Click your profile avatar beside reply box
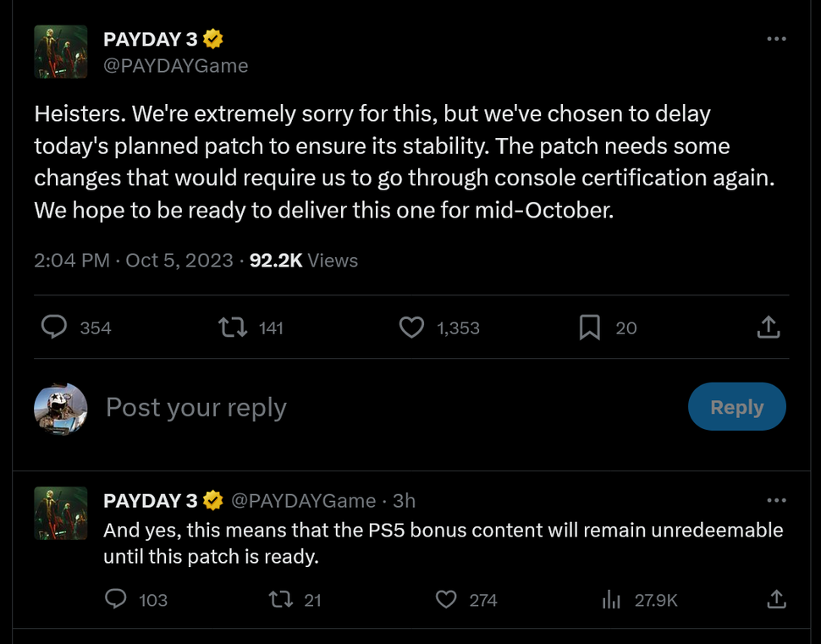This screenshot has height=644, width=821. [x=61, y=408]
